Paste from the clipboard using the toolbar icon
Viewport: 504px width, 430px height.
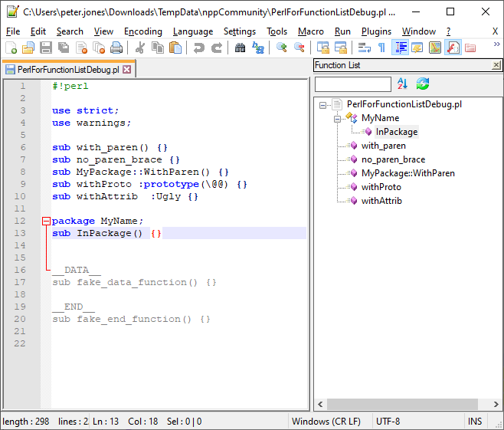(175, 48)
